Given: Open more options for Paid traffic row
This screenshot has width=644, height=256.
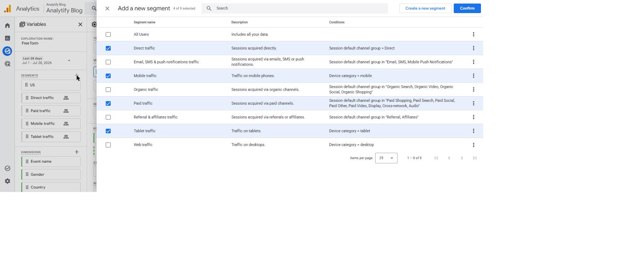Looking at the screenshot, I should tap(474, 103).
